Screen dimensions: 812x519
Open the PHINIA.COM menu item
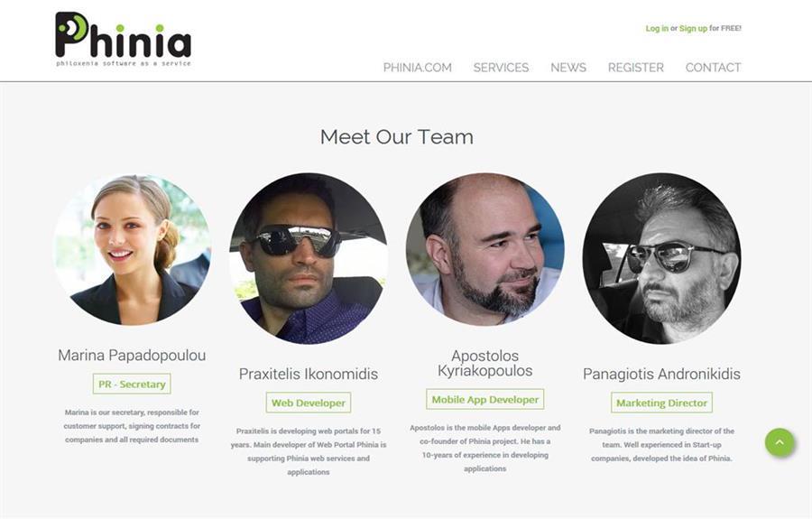(x=418, y=68)
